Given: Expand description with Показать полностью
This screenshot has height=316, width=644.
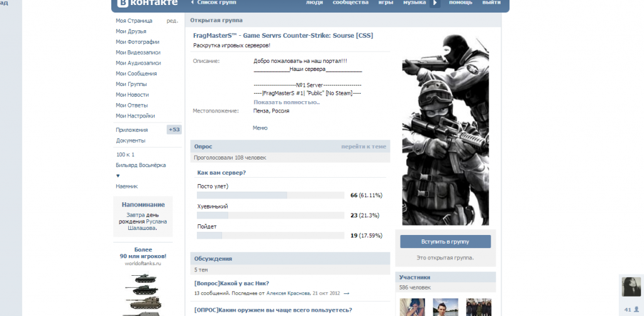Looking at the screenshot, I should tap(286, 102).
